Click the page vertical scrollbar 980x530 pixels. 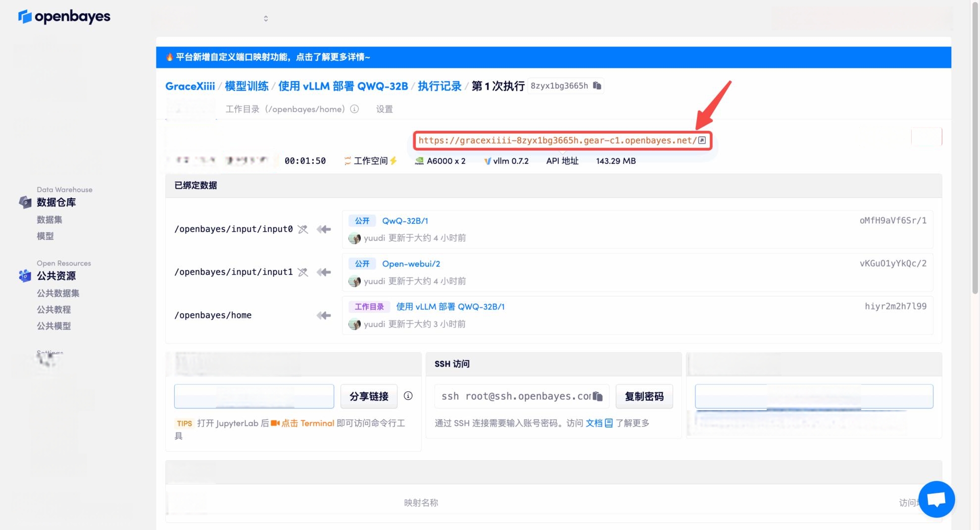(x=975, y=149)
